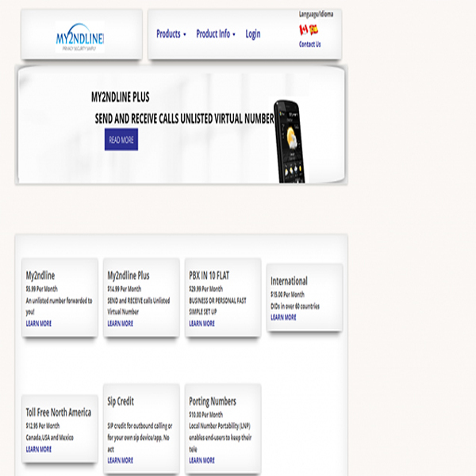Click the $5.99 Per Month price
This screenshot has height=476, width=476.
41,289
